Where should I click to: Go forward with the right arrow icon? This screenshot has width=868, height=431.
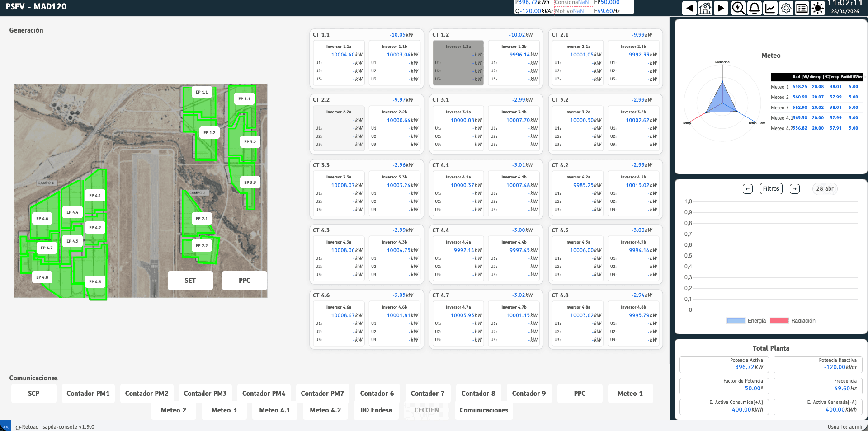click(721, 8)
